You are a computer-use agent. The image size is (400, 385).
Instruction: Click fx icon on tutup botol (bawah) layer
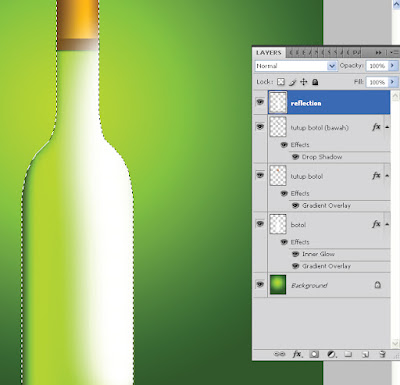(376, 127)
